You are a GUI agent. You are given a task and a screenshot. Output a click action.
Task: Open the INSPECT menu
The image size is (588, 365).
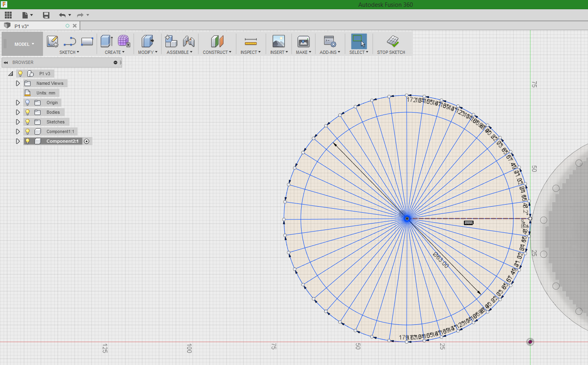[251, 52]
